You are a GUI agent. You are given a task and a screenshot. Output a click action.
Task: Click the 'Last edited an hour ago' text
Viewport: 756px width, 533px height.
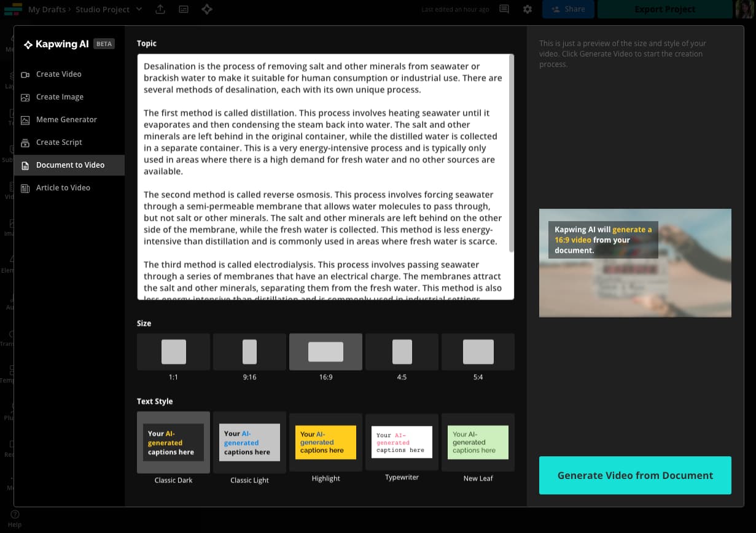[x=455, y=10]
